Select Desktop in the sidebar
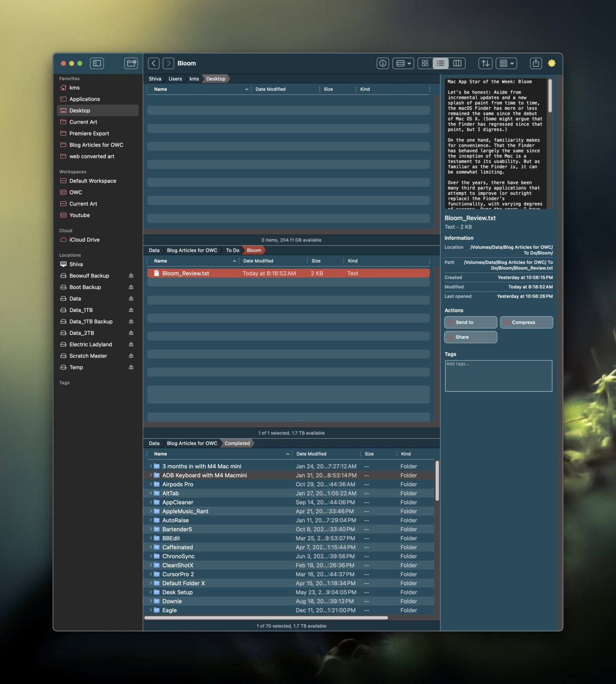 pyautogui.click(x=98, y=110)
